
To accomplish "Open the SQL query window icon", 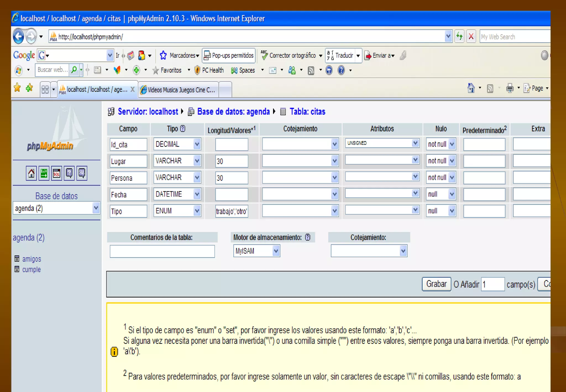I will click(x=57, y=173).
